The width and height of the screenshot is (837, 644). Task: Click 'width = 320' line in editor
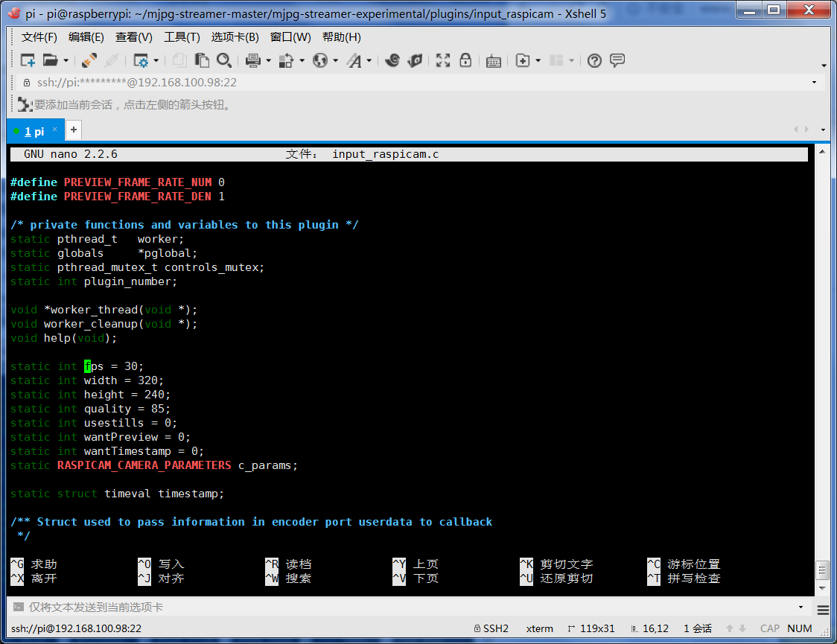[x=87, y=380]
